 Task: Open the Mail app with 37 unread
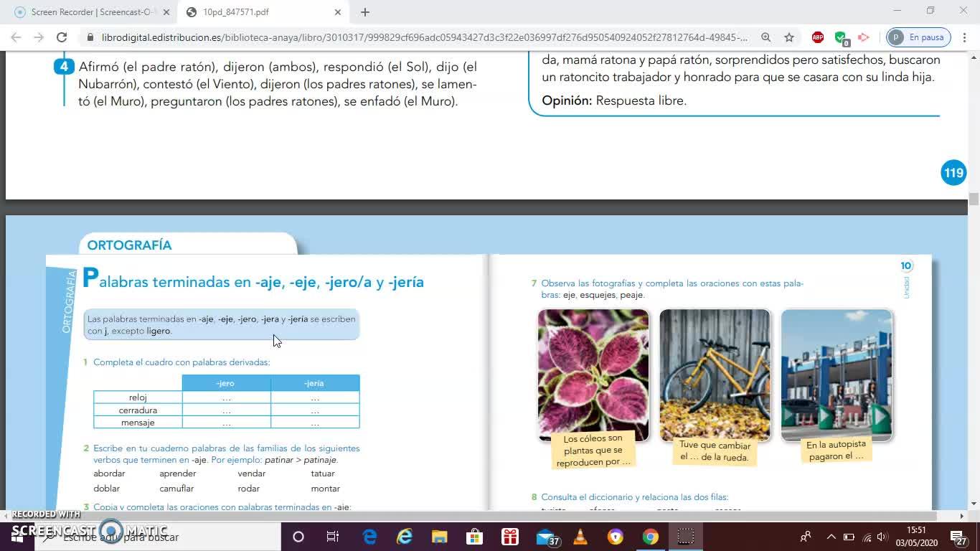pyautogui.click(x=547, y=537)
